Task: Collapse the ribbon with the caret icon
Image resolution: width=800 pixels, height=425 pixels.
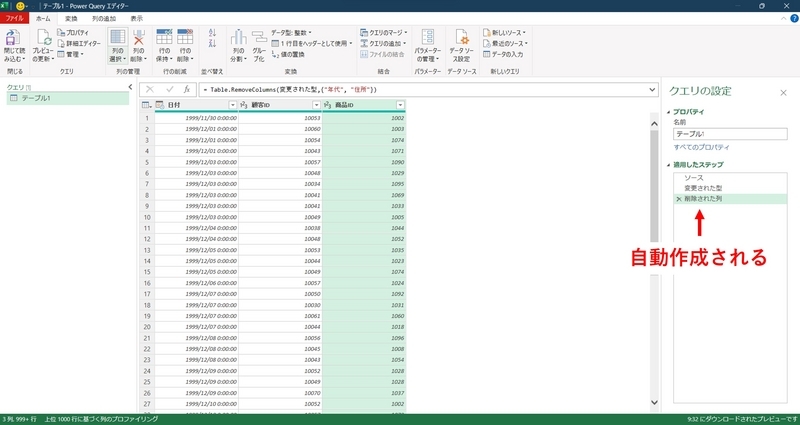Action: coord(785,18)
